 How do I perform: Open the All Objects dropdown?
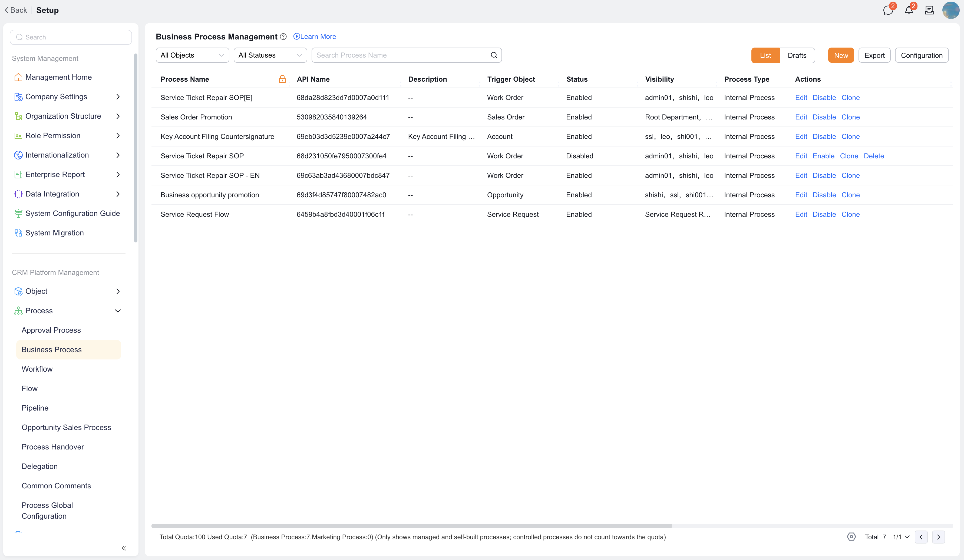(192, 55)
